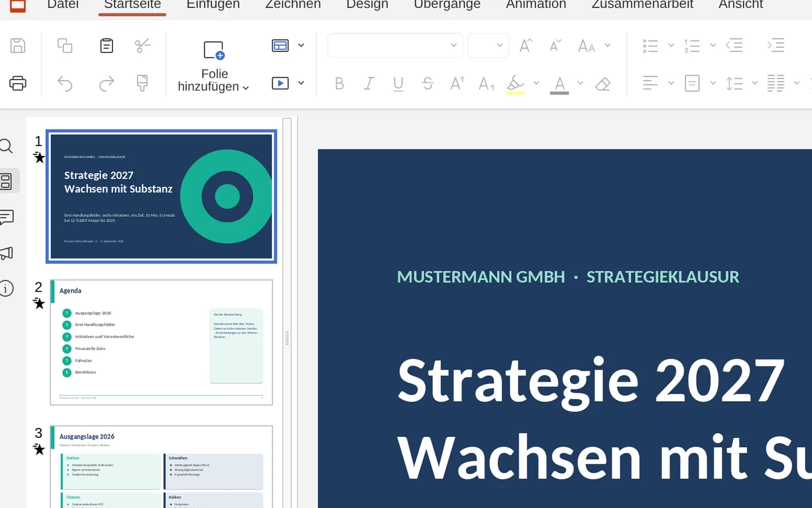Apply yellow highlight color
The height and width of the screenshot is (508, 812).
click(x=515, y=84)
